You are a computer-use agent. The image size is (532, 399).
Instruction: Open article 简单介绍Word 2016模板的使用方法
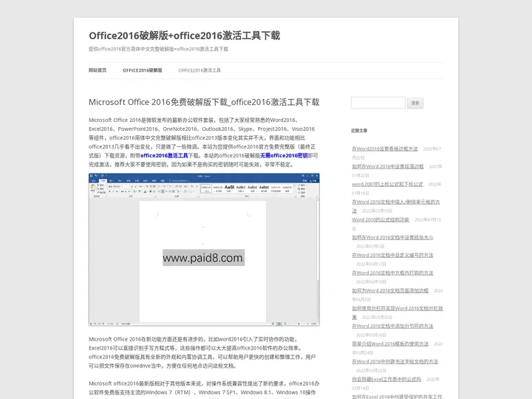(390, 344)
